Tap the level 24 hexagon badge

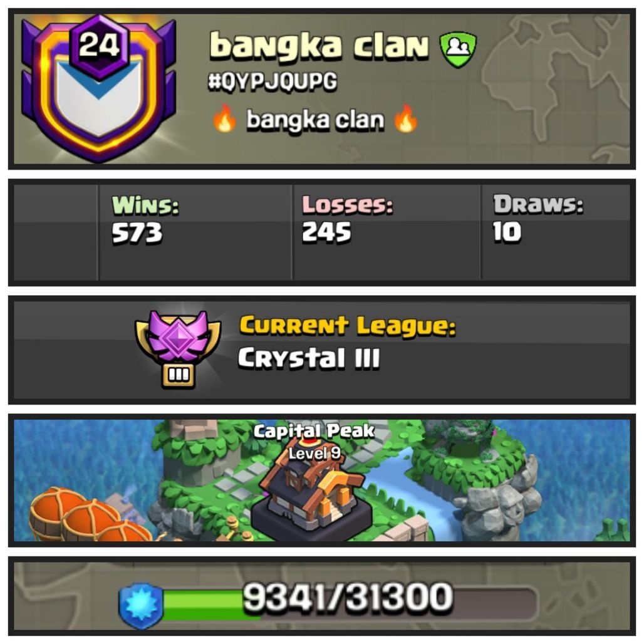(x=98, y=45)
